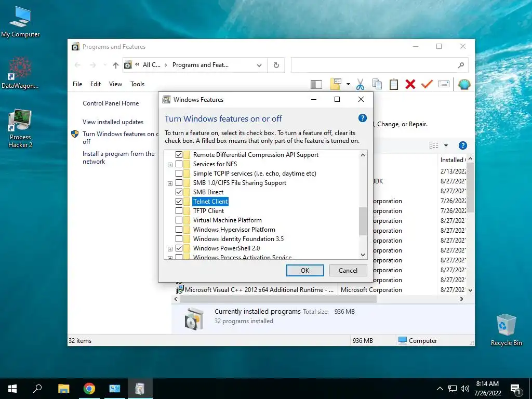Viewport: 532px width, 399px height.
Task: Enable the TFTP Client checkbox
Action: (x=179, y=211)
